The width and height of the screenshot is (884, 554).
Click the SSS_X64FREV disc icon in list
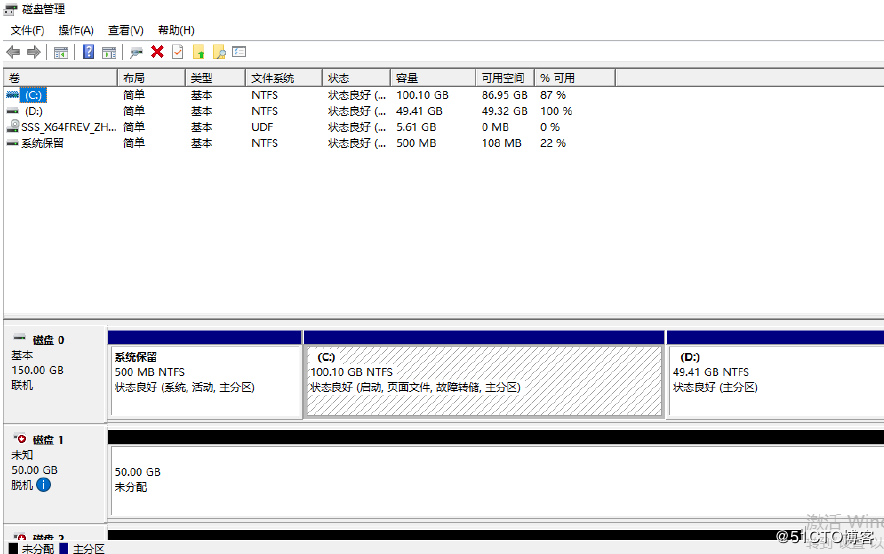coord(13,126)
